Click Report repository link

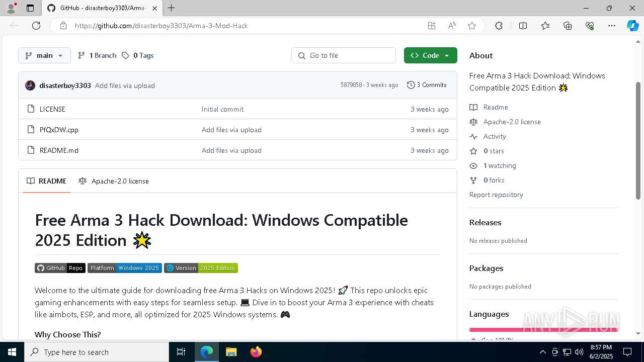click(496, 195)
